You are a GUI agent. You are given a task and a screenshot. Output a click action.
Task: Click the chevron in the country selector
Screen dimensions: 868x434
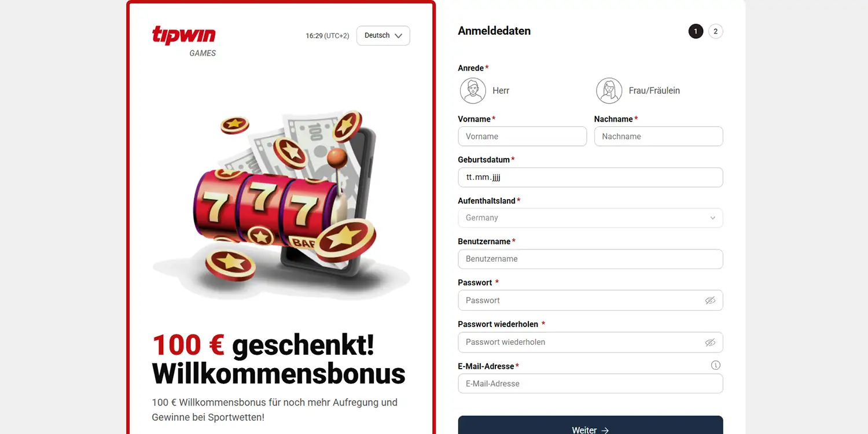712,218
